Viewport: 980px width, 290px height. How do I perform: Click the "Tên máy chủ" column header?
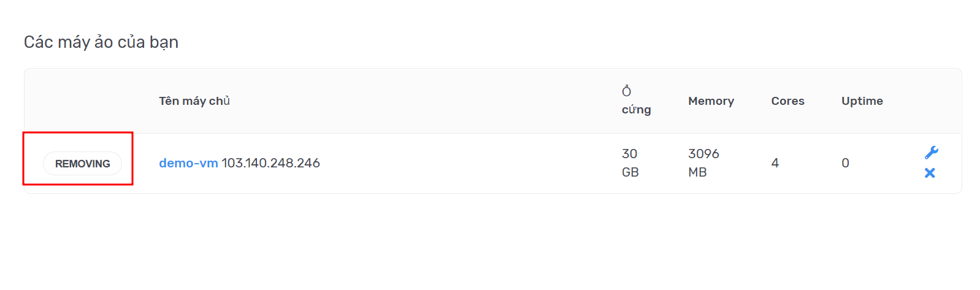[194, 101]
